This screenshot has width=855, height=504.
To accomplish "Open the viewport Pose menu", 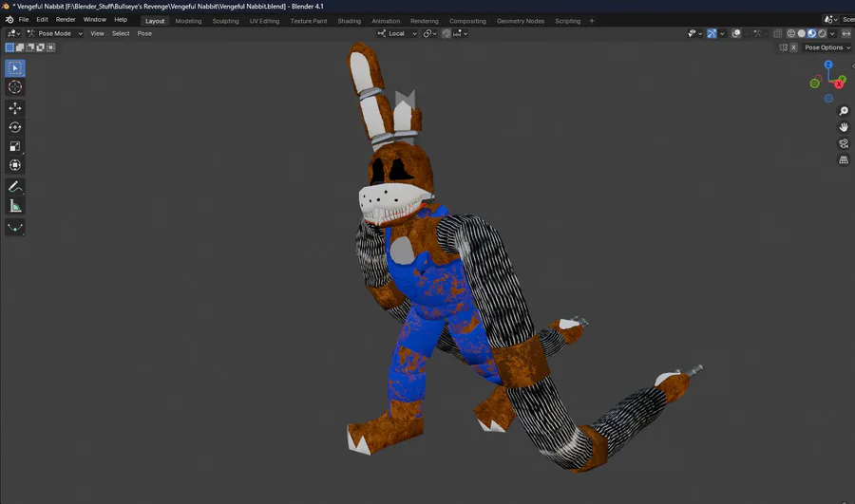I will [144, 34].
